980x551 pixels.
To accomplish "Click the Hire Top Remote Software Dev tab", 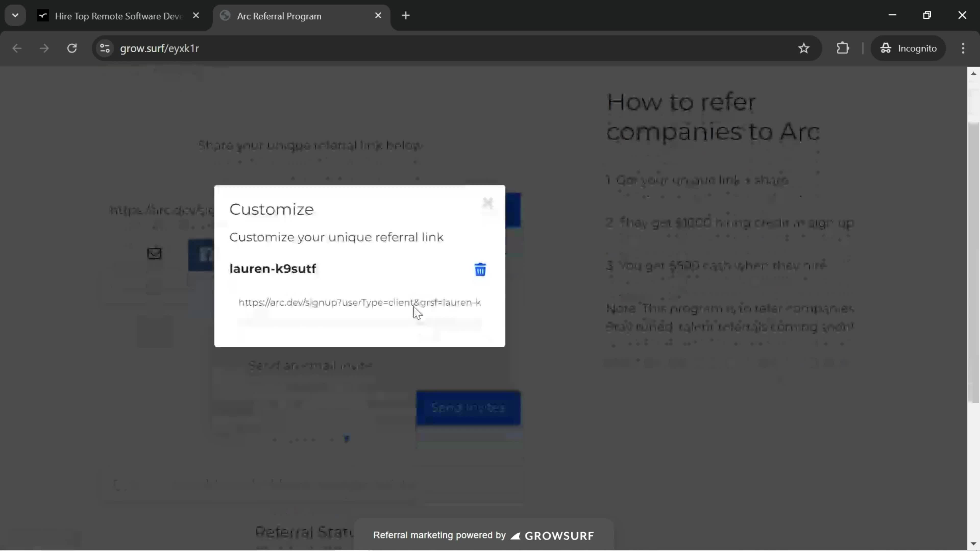I will click(x=118, y=16).
